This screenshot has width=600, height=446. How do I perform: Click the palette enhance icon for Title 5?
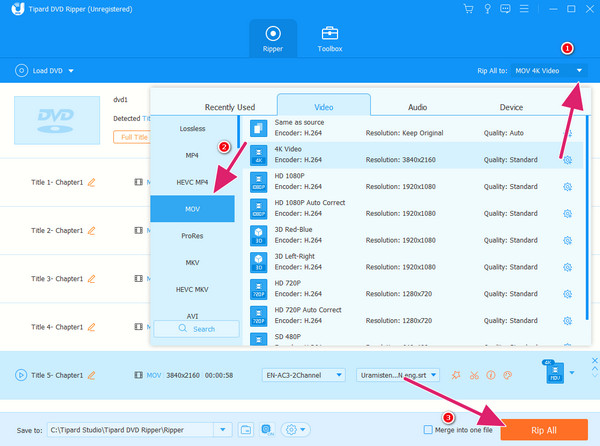[508, 375]
